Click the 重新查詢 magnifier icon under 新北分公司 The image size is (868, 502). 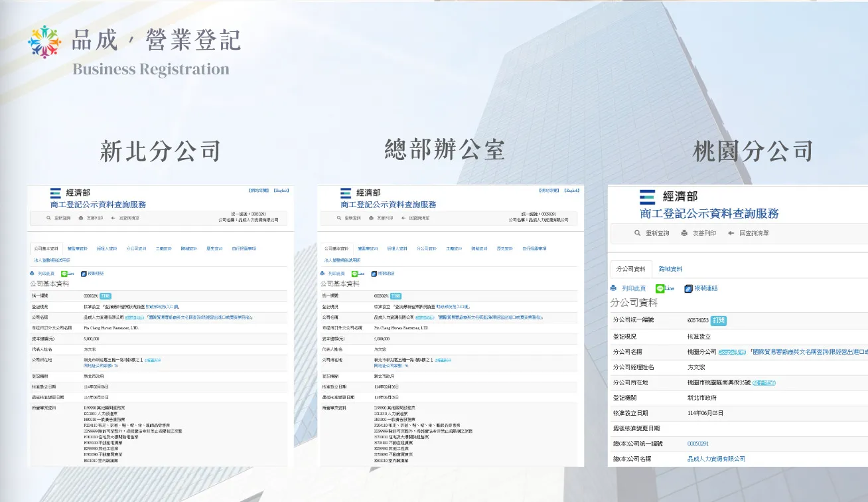pos(48,218)
